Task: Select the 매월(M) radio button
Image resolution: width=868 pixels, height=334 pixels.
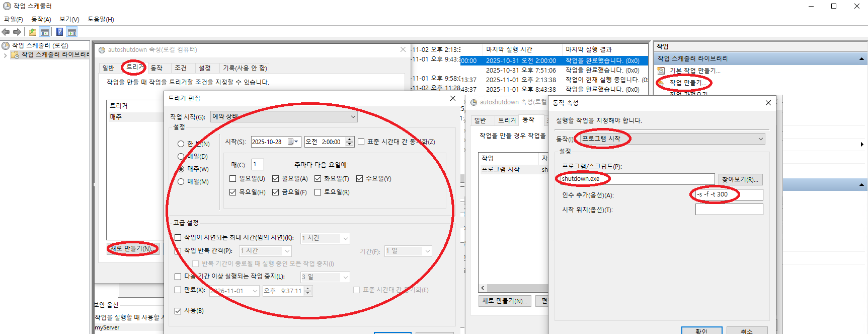Action: pos(181,182)
